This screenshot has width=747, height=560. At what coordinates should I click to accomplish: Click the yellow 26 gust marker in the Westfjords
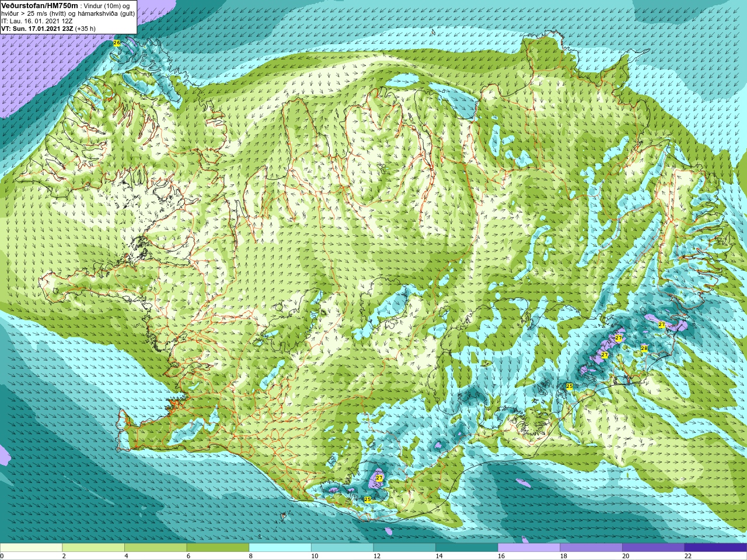pyautogui.click(x=117, y=43)
